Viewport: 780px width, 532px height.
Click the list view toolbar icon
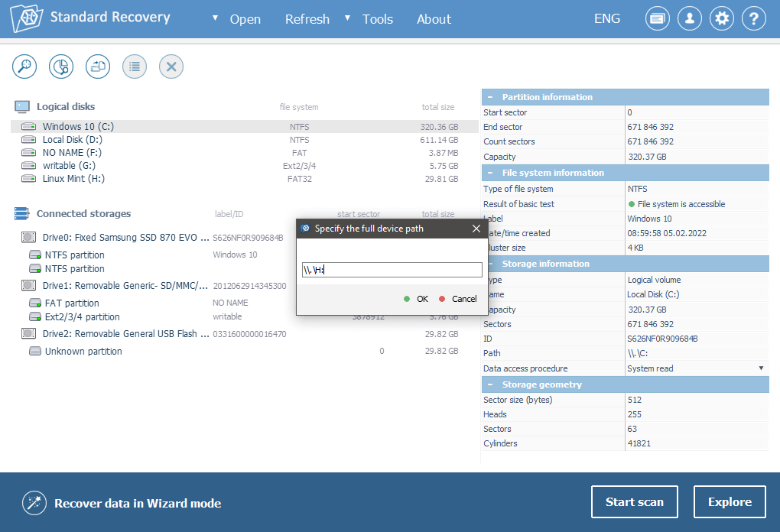135,66
